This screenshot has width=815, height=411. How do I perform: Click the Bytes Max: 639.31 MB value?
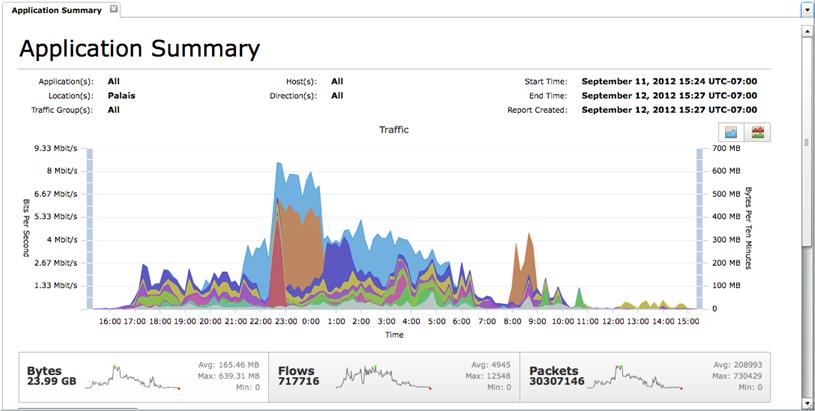click(229, 376)
